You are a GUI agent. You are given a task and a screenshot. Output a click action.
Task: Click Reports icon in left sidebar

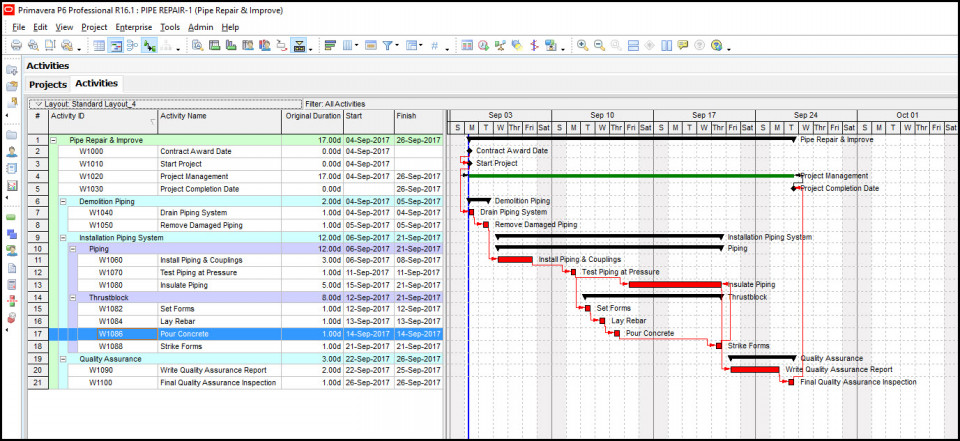[x=12, y=168]
